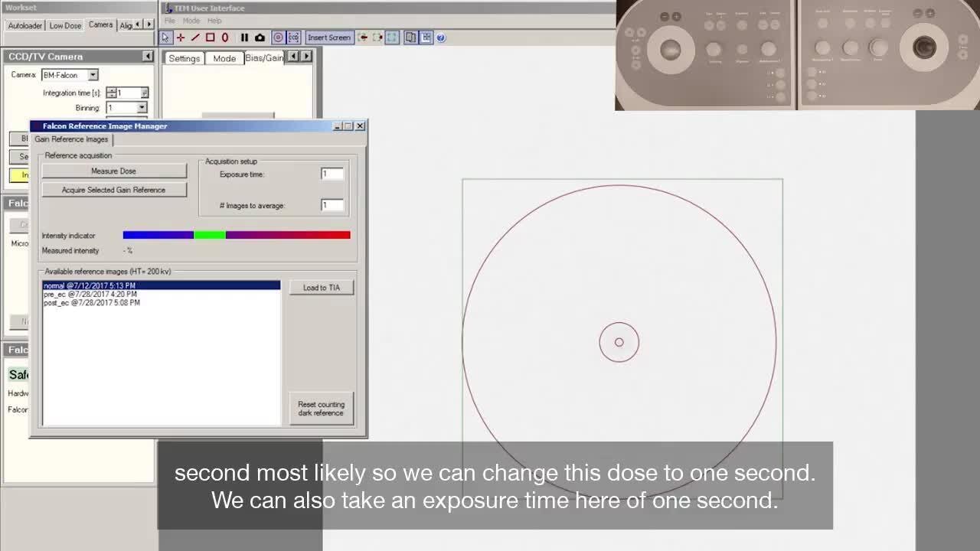Select the red crosshair marker tool
The image size is (980, 551).
pos(181,37)
